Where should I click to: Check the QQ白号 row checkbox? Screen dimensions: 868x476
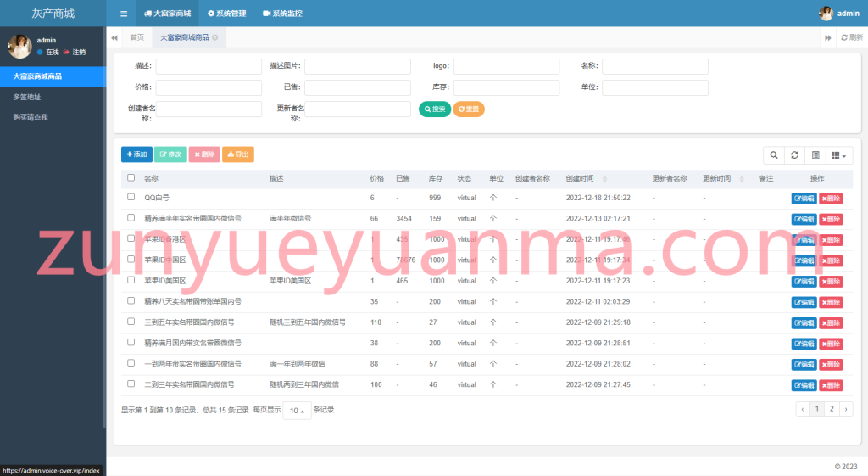pos(131,197)
